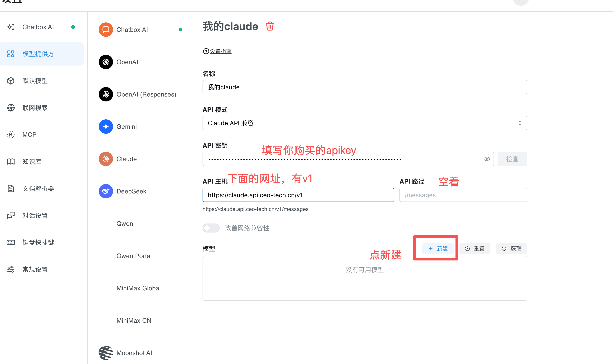Open the API 模式 dropdown
Screen dimensions: 613x364
pos(365,123)
